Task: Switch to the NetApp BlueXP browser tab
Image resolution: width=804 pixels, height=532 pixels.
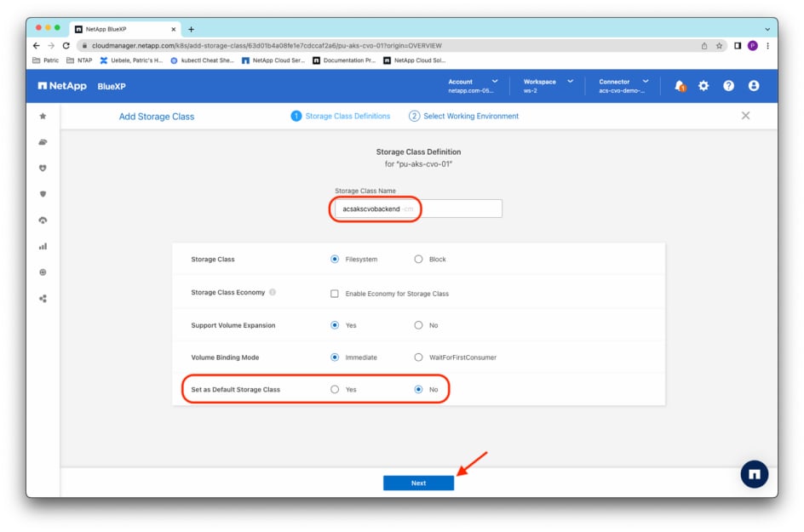Action: (x=125, y=29)
